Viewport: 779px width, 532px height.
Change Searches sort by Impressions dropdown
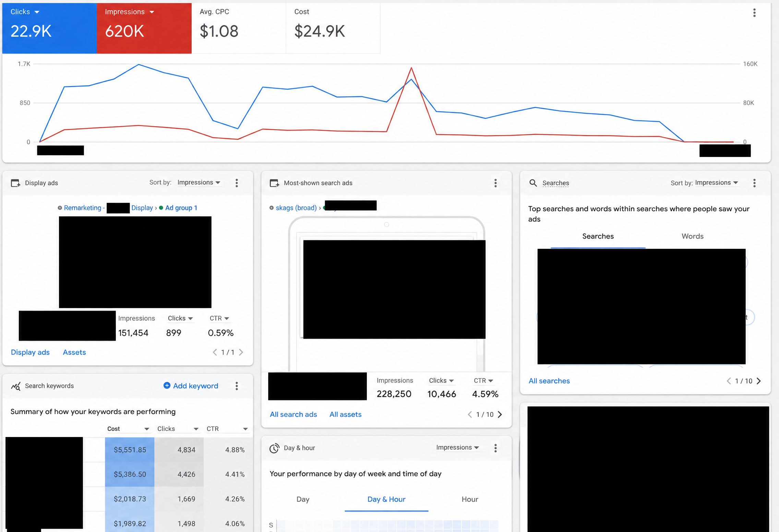717,183
